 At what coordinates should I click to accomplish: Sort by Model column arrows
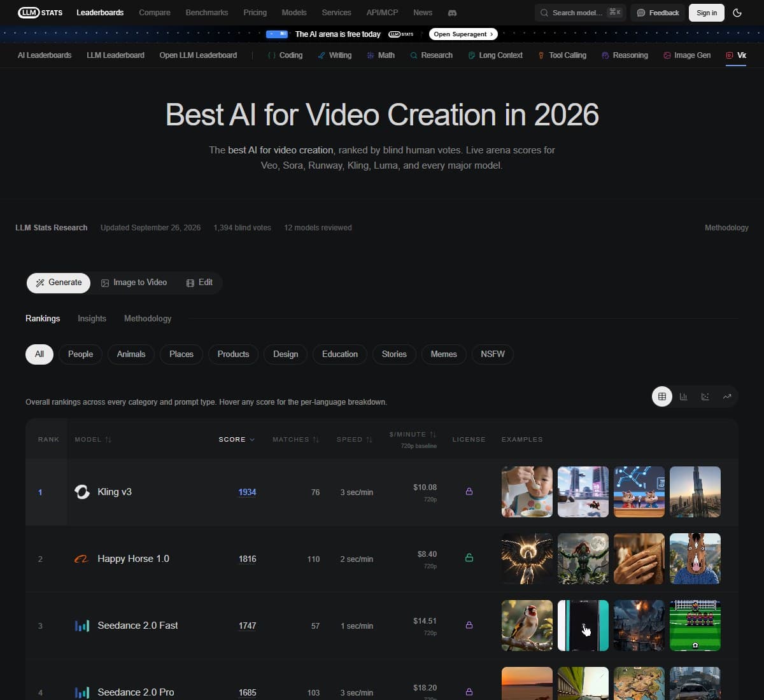coord(108,439)
